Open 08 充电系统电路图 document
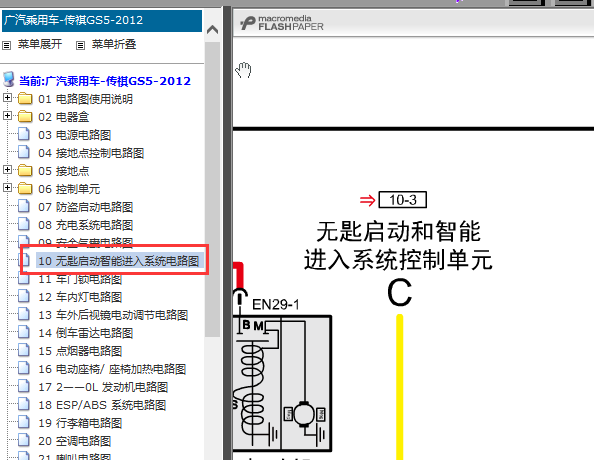 click(x=86, y=225)
